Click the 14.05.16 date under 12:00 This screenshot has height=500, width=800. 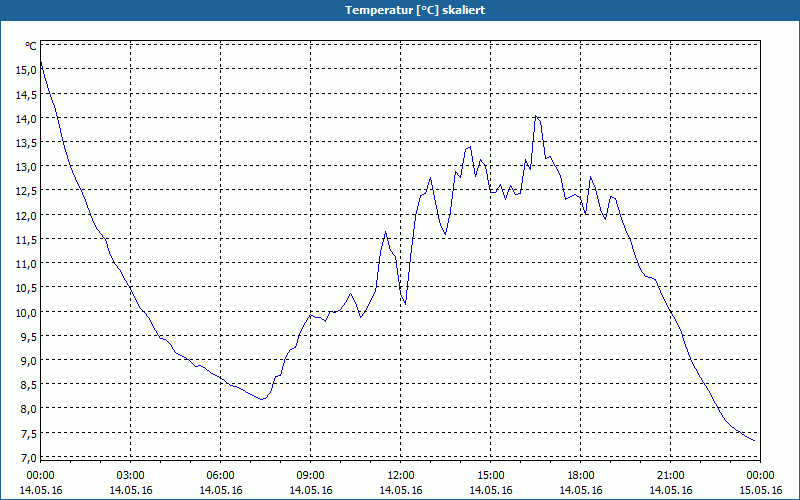coord(401,490)
